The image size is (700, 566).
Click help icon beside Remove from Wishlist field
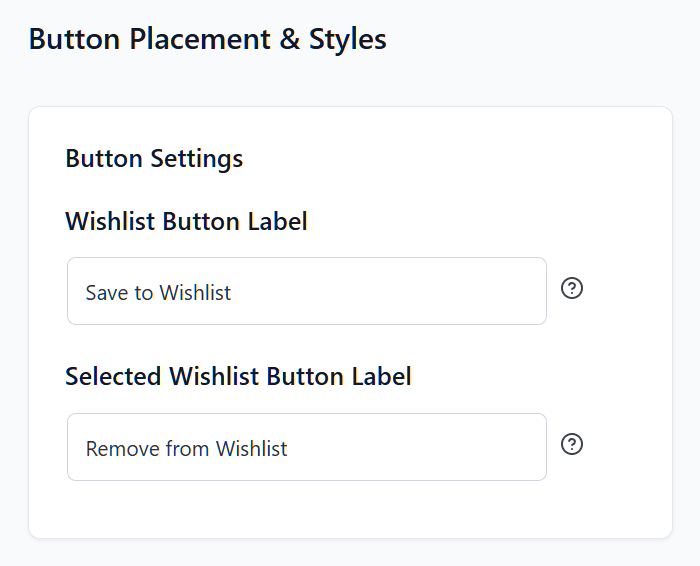pos(572,445)
